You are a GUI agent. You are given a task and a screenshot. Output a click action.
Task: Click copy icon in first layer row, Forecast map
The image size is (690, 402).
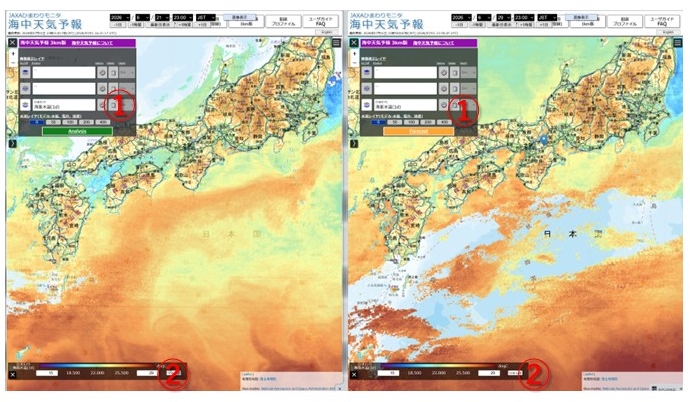coord(455,73)
